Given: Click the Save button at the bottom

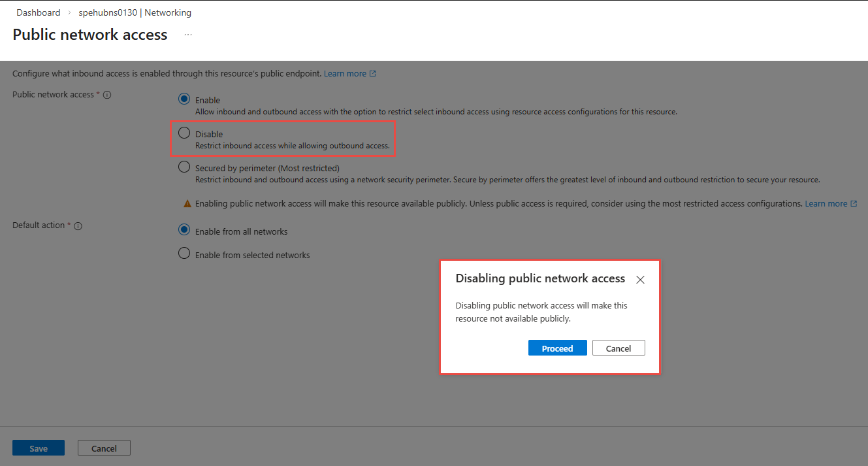Looking at the screenshot, I should [39, 448].
